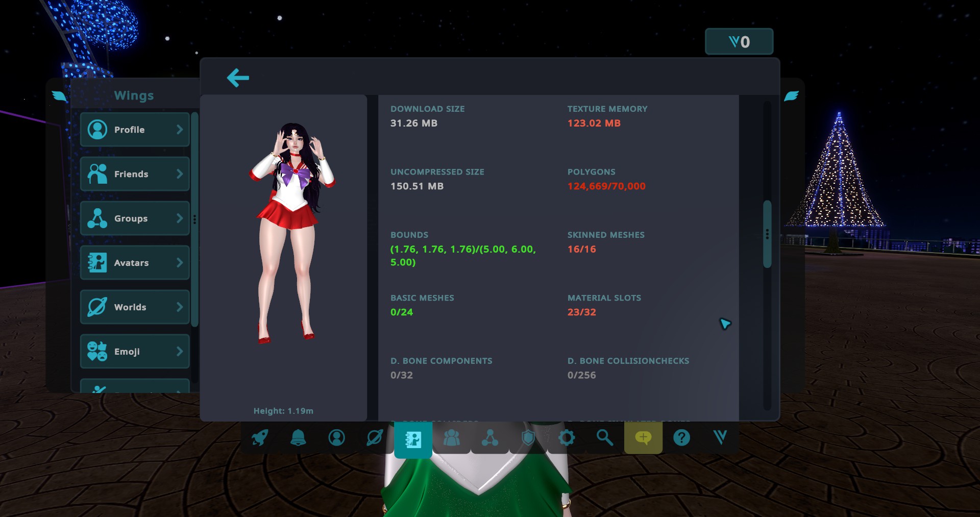Open search magnifier icon in dock

pyautogui.click(x=605, y=437)
